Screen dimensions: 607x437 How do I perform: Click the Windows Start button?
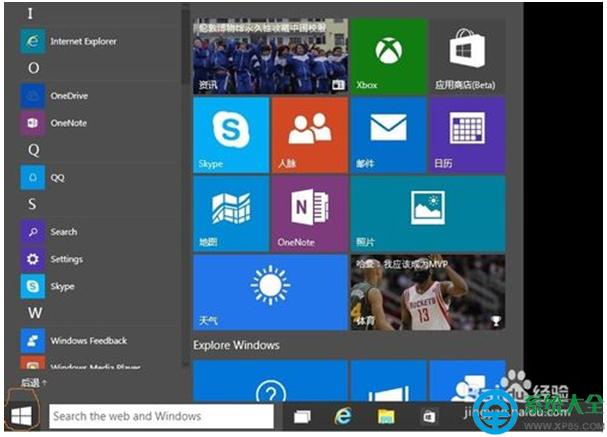click(x=22, y=416)
